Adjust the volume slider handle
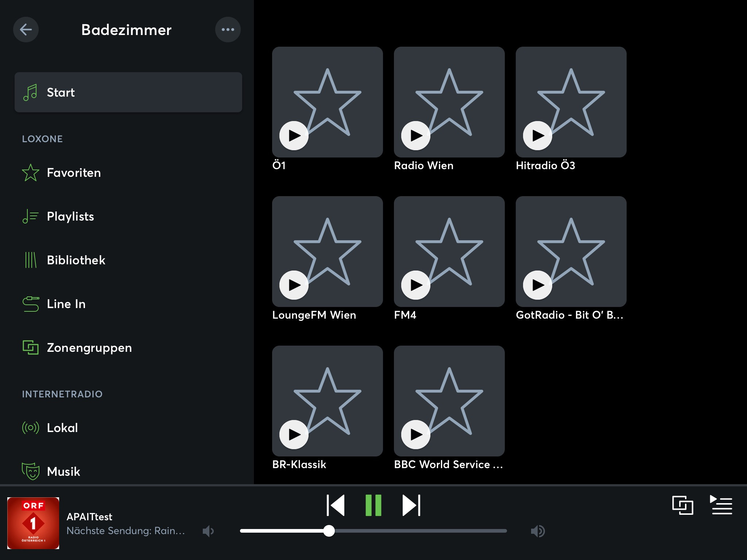The height and width of the screenshot is (560, 747). coord(329,531)
